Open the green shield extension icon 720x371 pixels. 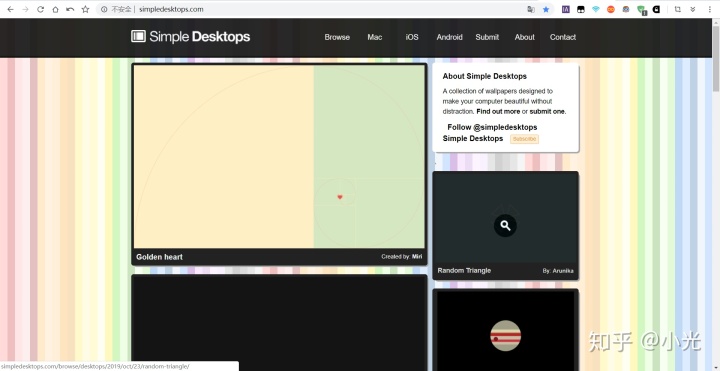[x=641, y=10]
